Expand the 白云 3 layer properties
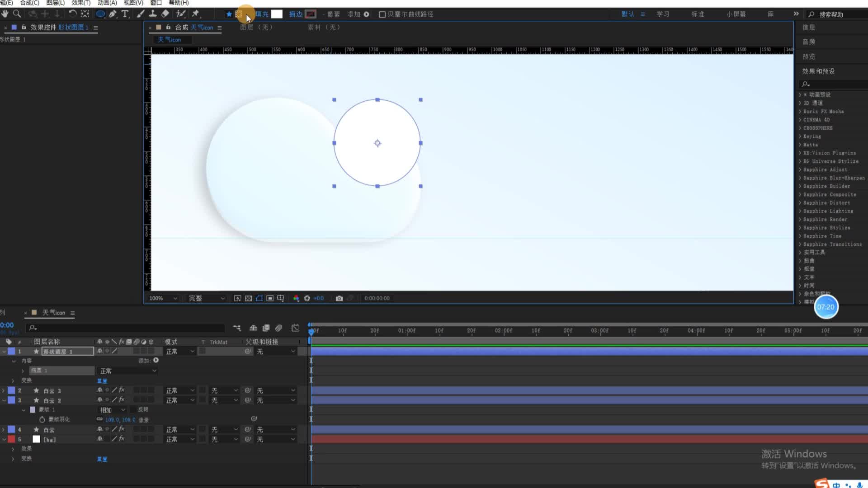The image size is (868, 488). click(3, 390)
